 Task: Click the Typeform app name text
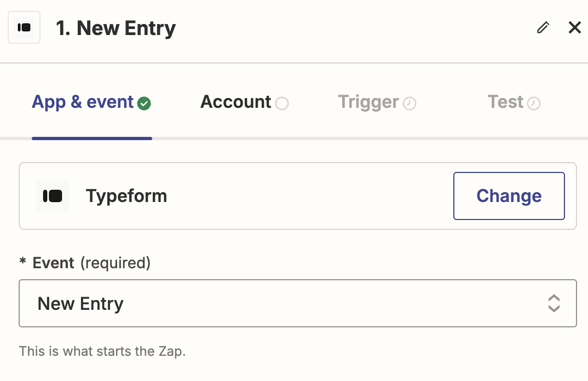point(126,196)
